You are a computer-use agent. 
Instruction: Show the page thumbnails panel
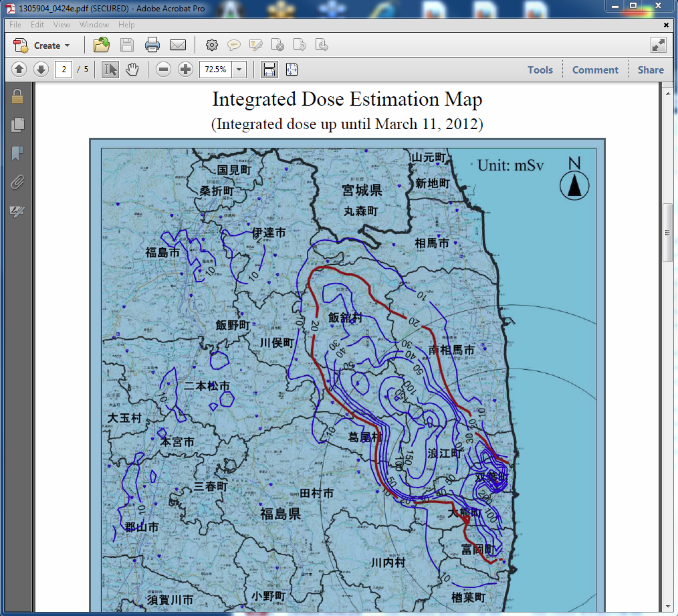pyautogui.click(x=17, y=125)
